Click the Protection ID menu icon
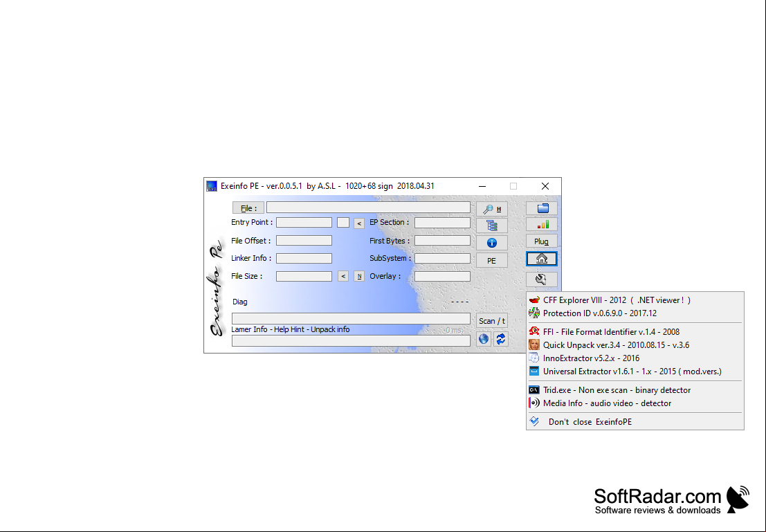This screenshot has width=766, height=532. pos(534,313)
